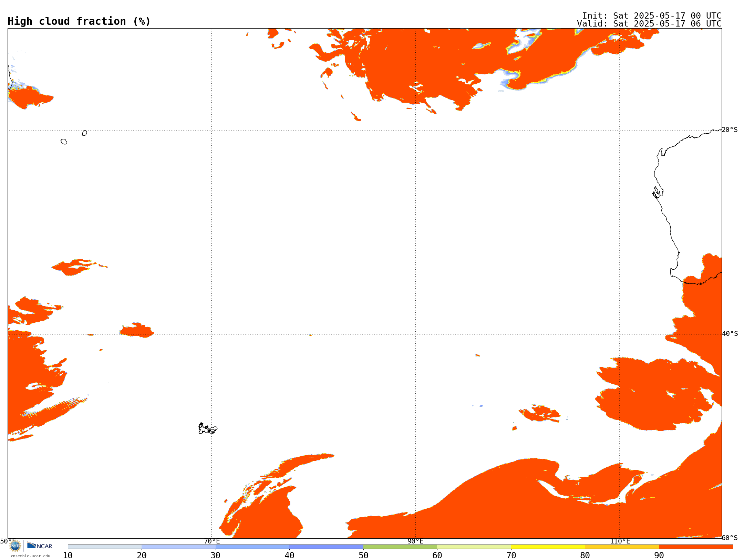Click the Valid: Sat 2025-05-17 06 UTC text
The height and width of the screenshot is (560, 744).
[x=649, y=24]
